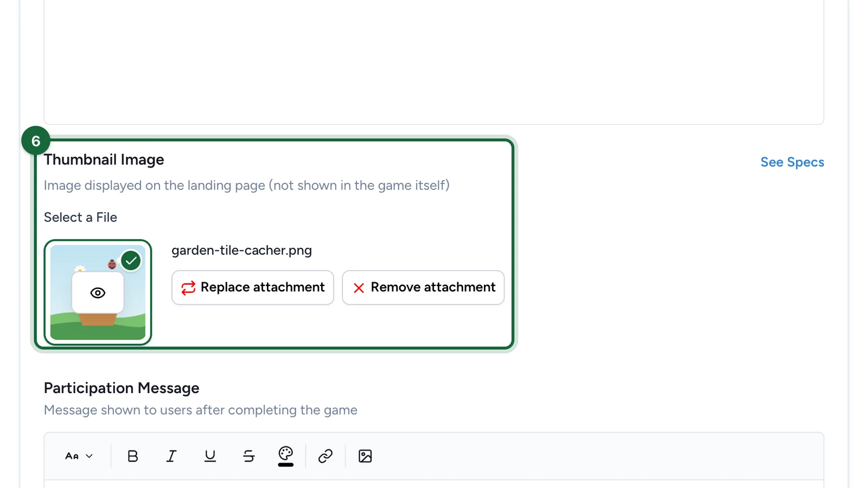Click the garden-tile-cacher.png file name
Viewport: 868px width, 488px height.
tap(242, 251)
